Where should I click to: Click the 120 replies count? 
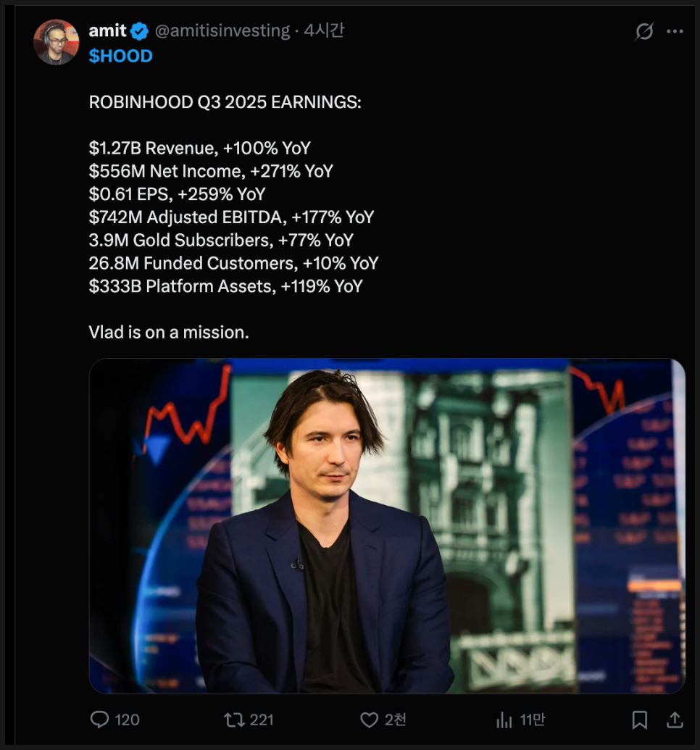click(x=128, y=720)
